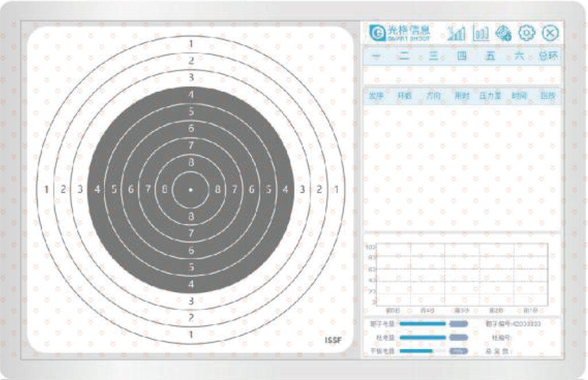The width and height of the screenshot is (588, 380).
Task: Click the Smart Shoot G logo
Action: click(377, 32)
